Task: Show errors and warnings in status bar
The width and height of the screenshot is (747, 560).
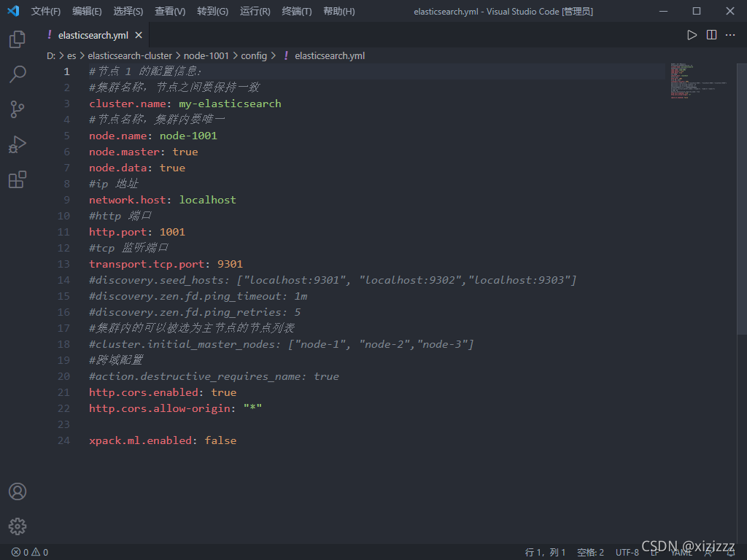Action: tap(30, 553)
